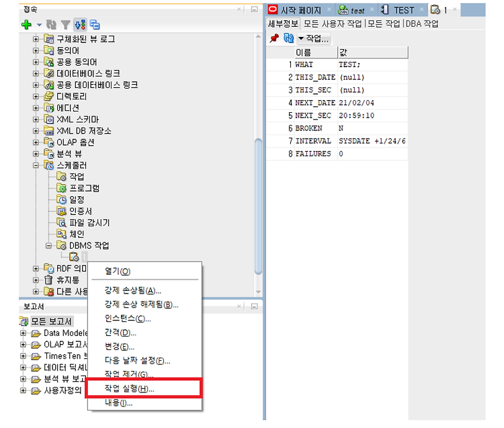Select the 프로그램 scheduler icon

click(x=61, y=188)
